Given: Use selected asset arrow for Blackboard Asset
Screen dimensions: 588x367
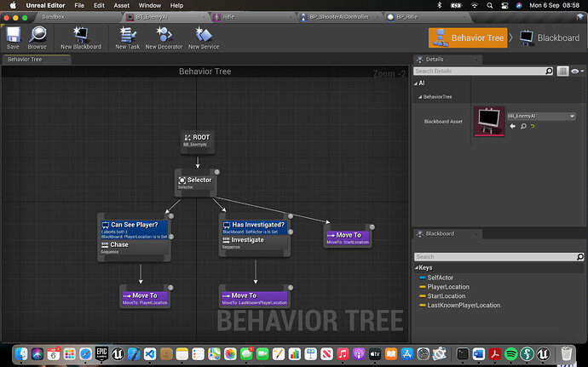Looking at the screenshot, I should coord(513,126).
